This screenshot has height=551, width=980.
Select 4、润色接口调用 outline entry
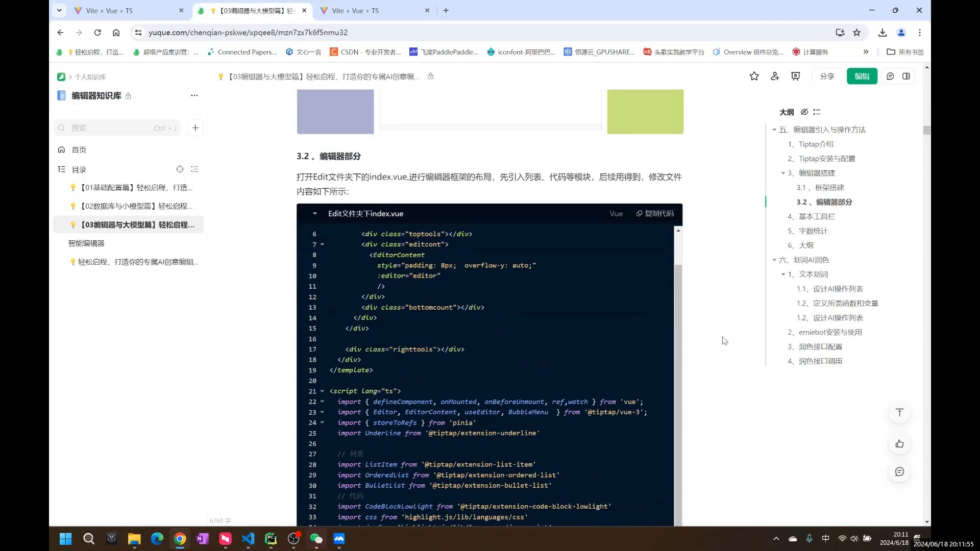pos(815,361)
